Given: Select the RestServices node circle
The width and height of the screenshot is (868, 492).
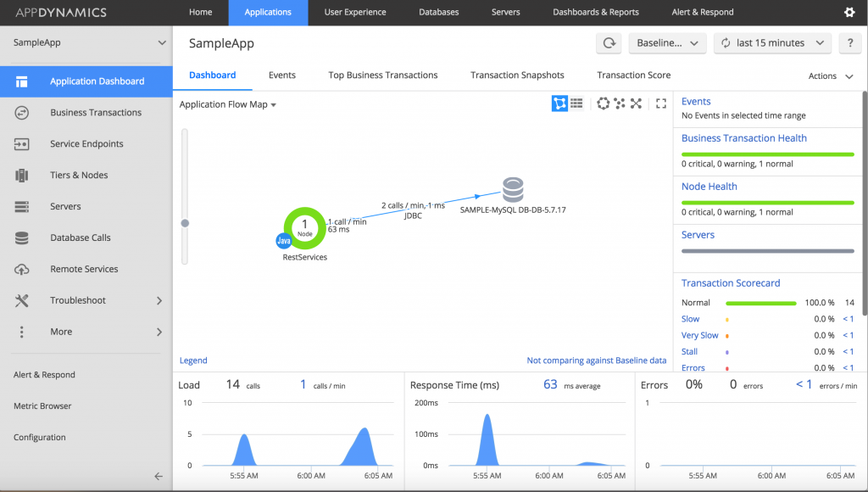Looking at the screenshot, I should coord(304,226).
